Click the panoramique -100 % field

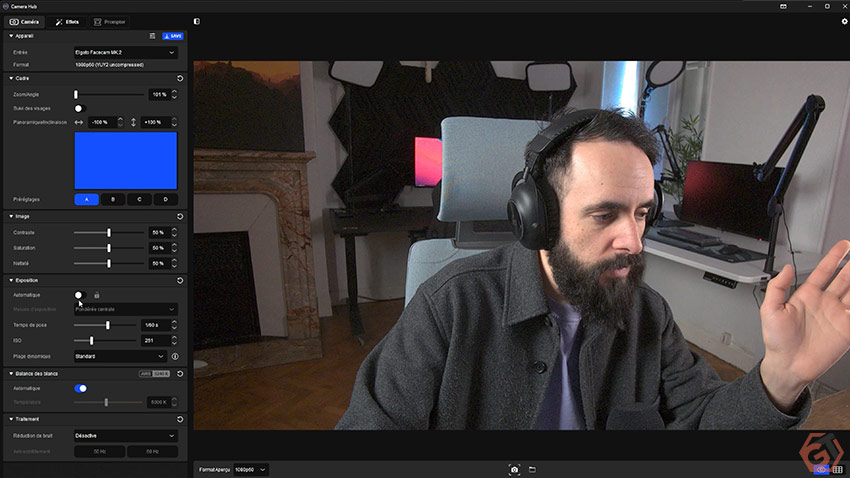point(101,122)
